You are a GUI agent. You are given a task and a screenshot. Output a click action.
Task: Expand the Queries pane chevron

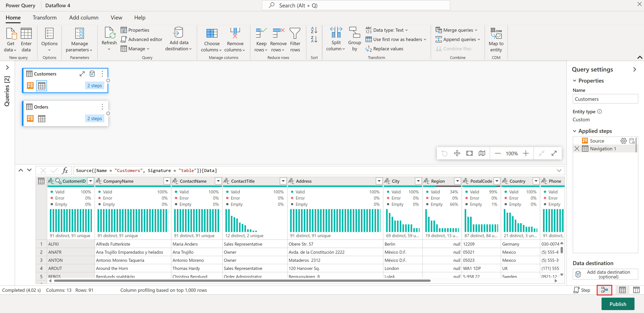point(7,67)
